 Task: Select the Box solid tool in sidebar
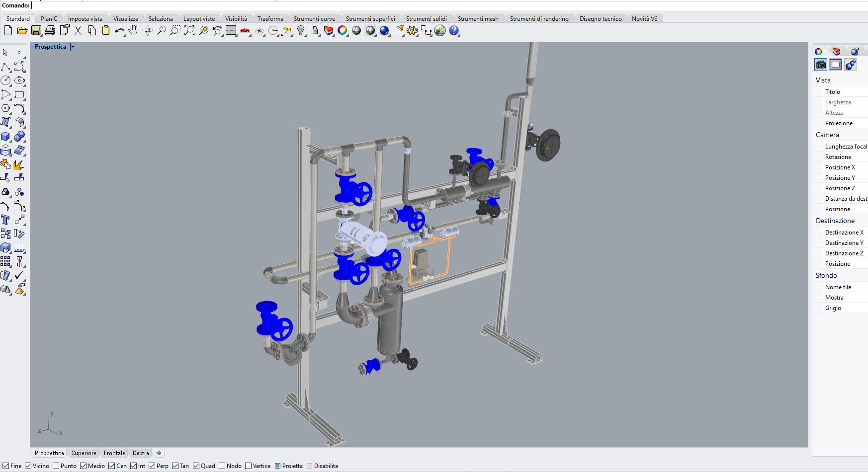click(5, 136)
